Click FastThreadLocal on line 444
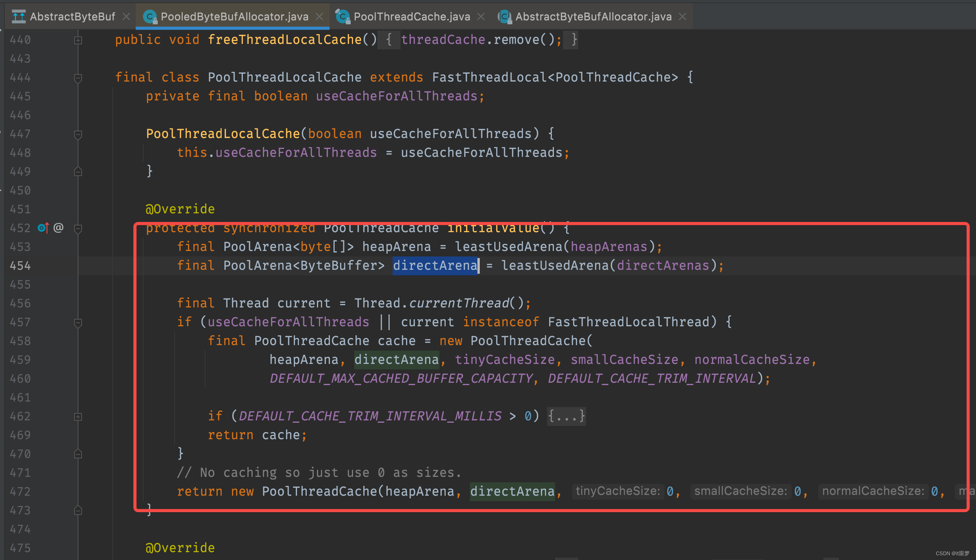This screenshot has width=976, height=560. coord(490,77)
